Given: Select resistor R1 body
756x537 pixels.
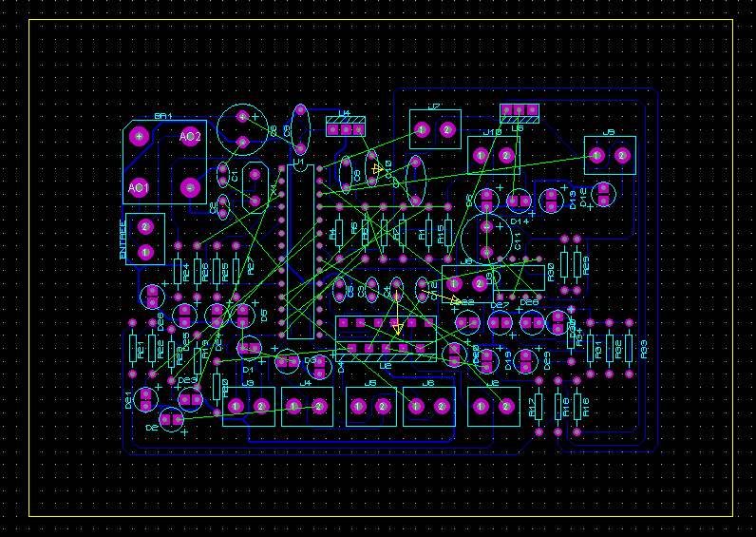Looking at the screenshot, I should 428,233.
